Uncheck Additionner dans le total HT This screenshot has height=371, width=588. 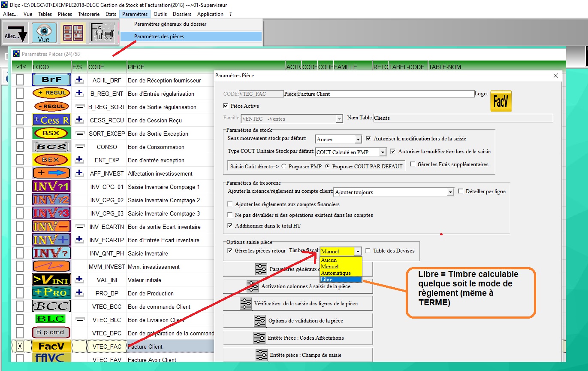pyautogui.click(x=230, y=226)
